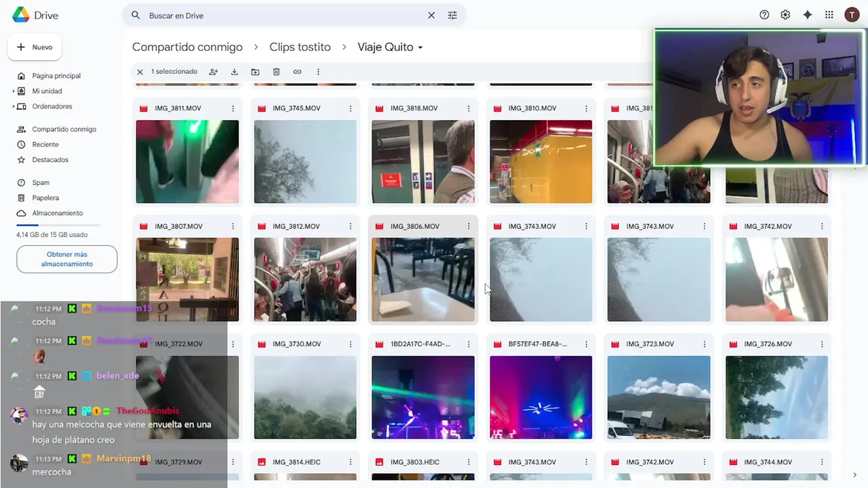The width and height of the screenshot is (868, 488).
Task: Click Obtener más almacenamiento button
Action: pyautogui.click(x=66, y=260)
